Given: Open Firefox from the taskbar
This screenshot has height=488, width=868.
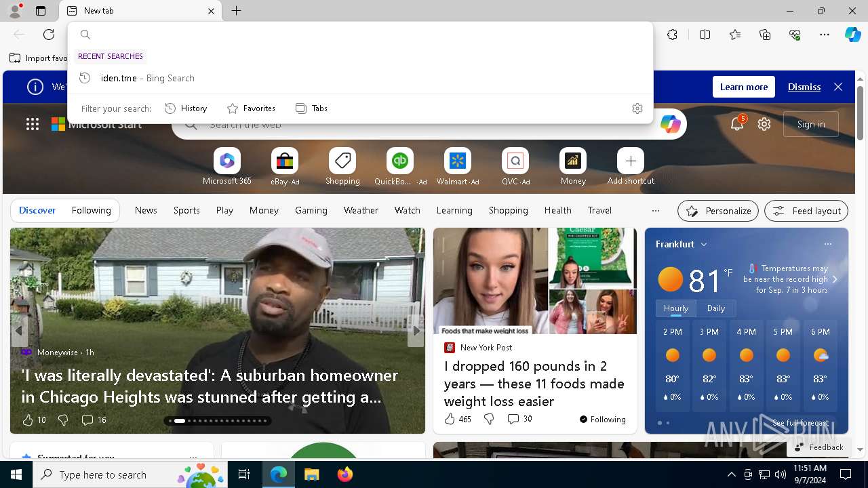Looking at the screenshot, I should 344,474.
